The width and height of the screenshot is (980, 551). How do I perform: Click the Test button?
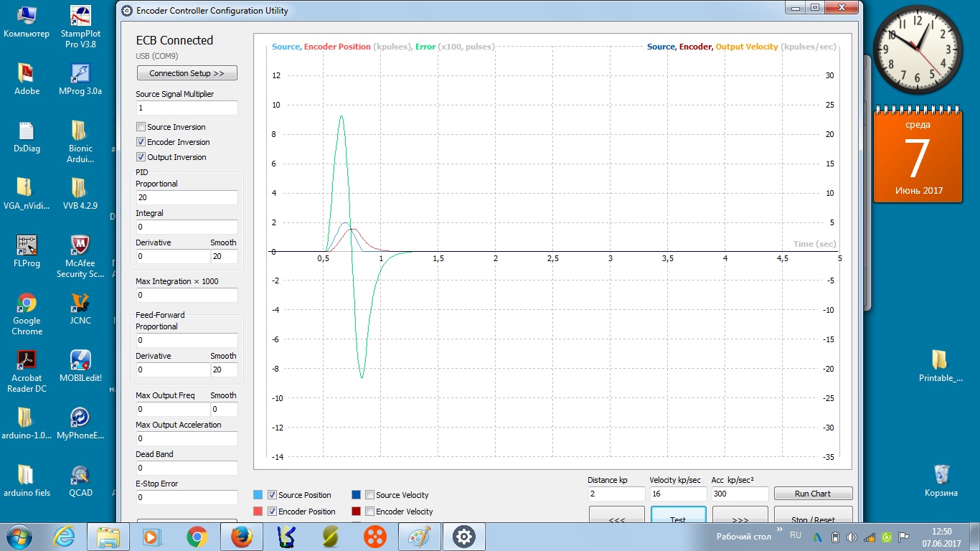[x=678, y=516]
